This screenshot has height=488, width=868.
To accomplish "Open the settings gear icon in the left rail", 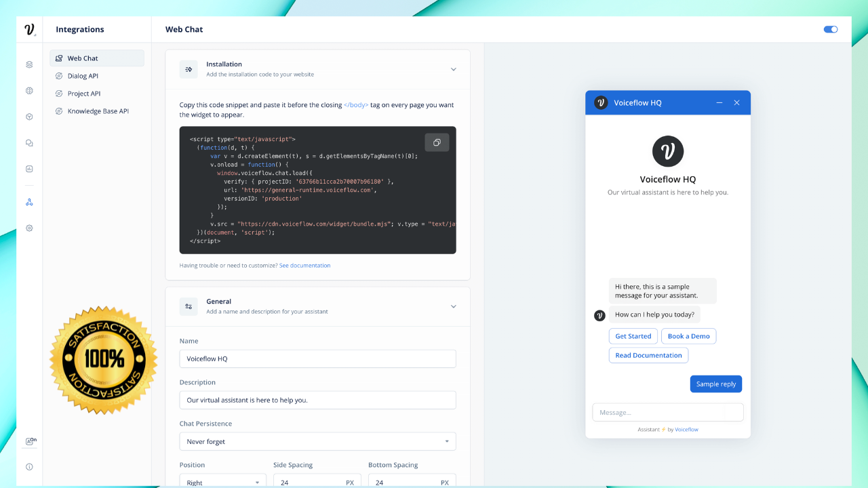I will tap(29, 228).
